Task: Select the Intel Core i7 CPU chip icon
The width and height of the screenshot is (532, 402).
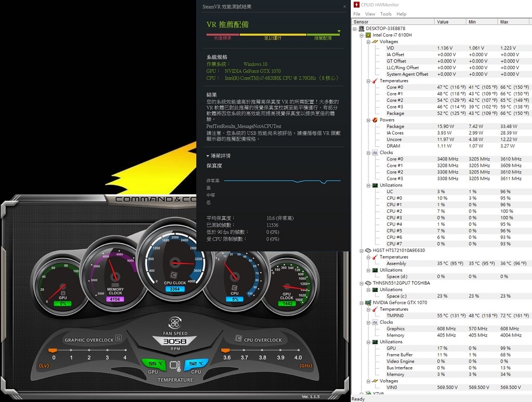Action: (x=368, y=35)
